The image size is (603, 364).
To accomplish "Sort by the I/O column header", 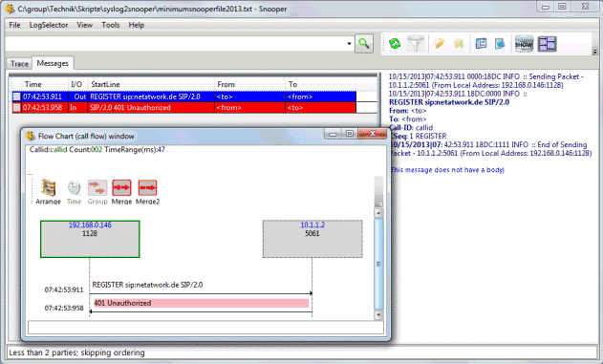I will click(78, 84).
